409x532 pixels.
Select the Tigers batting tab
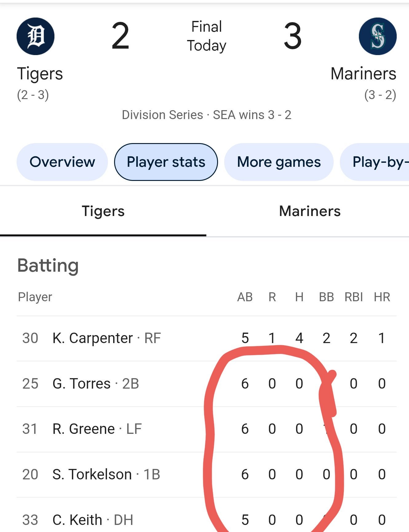pyautogui.click(x=103, y=211)
